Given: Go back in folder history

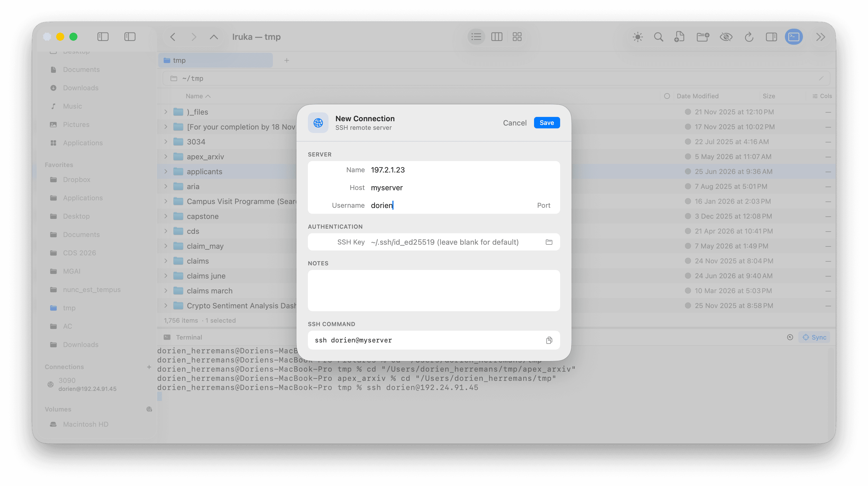Looking at the screenshot, I should (173, 37).
